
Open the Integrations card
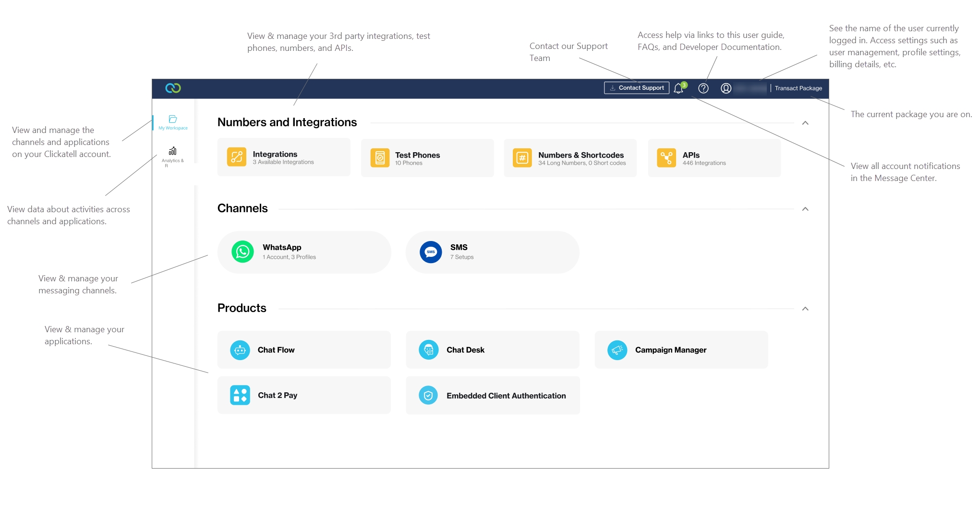[284, 157]
